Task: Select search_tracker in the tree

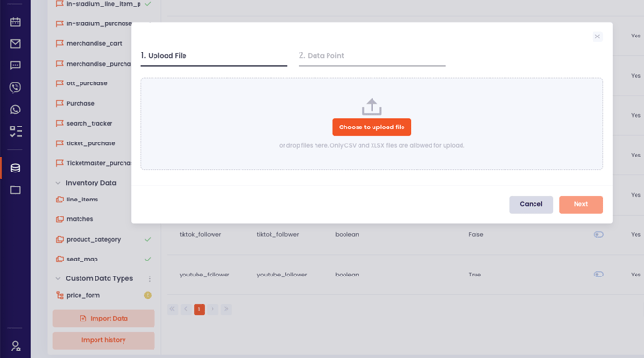Action: coord(90,124)
